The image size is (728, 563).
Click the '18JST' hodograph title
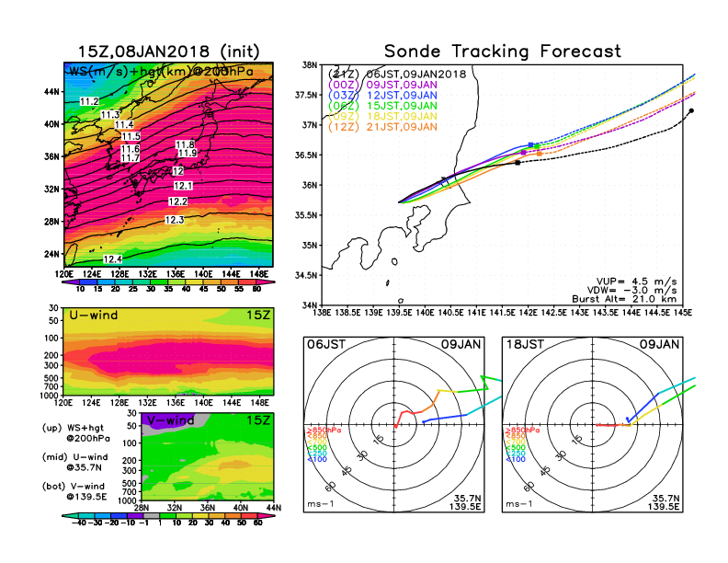525,344
